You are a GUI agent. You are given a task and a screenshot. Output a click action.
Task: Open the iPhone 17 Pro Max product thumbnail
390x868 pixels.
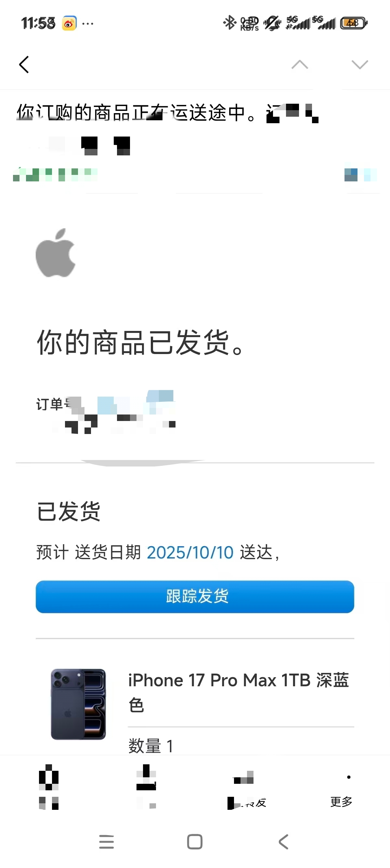(x=78, y=704)
